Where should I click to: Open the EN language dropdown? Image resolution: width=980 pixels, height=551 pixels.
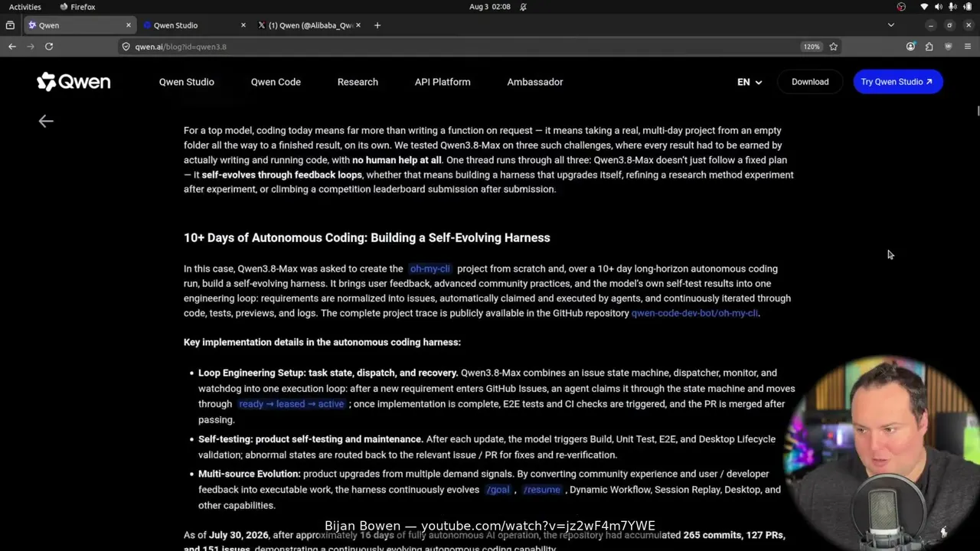(750, 82)
